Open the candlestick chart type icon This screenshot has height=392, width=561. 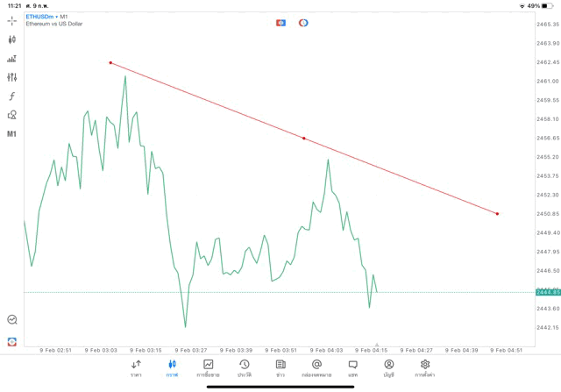pyautogui.click(x=12, y=39)
